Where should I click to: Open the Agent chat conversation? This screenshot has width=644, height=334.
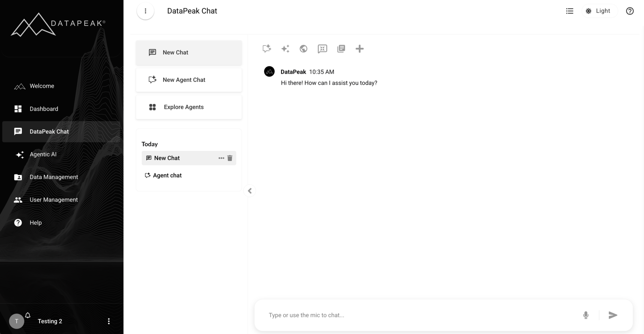[189, 175]
